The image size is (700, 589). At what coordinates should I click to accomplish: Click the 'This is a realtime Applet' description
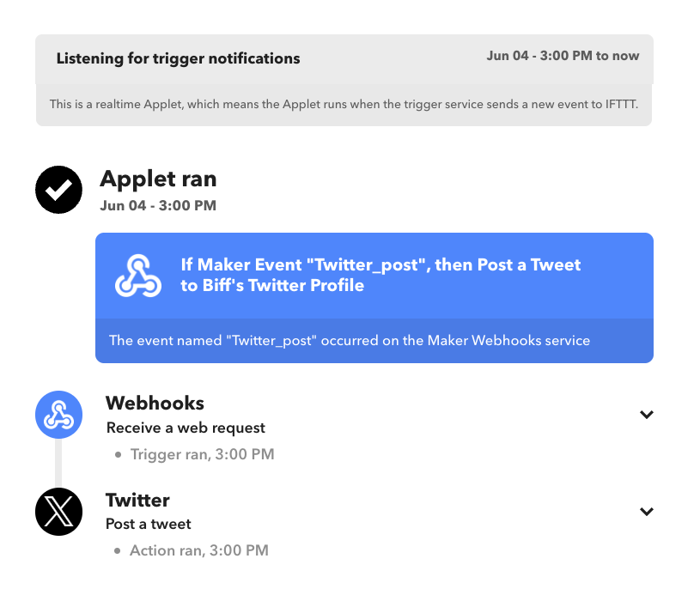click(x=344, y=104)
